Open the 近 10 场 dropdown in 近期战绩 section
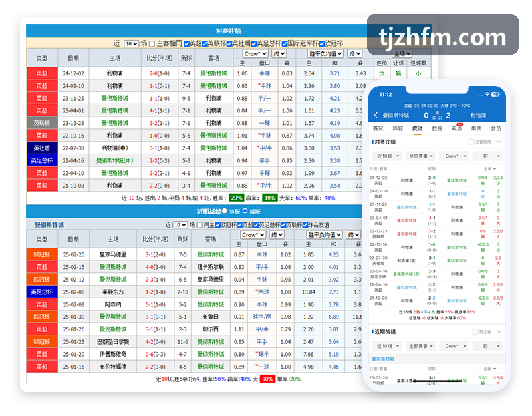The height and width of the screenshot is (416, 532). click(180, 225)
